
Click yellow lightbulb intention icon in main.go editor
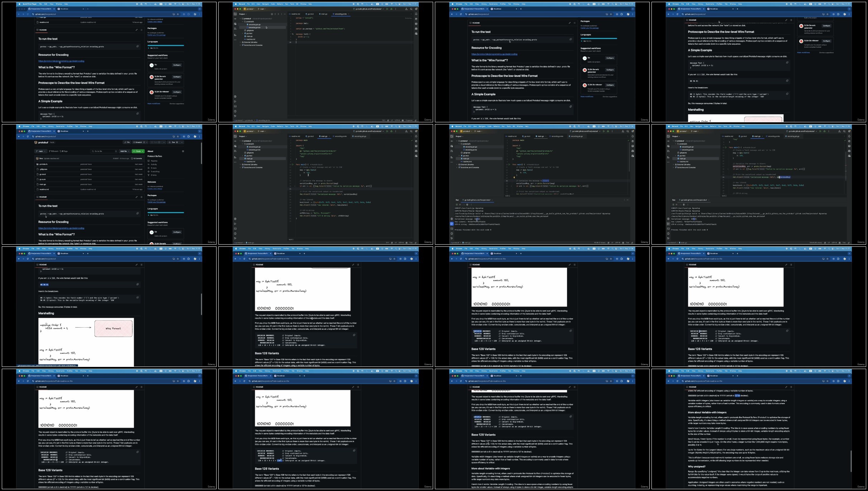pyautogui.click(x=514, y=177)
